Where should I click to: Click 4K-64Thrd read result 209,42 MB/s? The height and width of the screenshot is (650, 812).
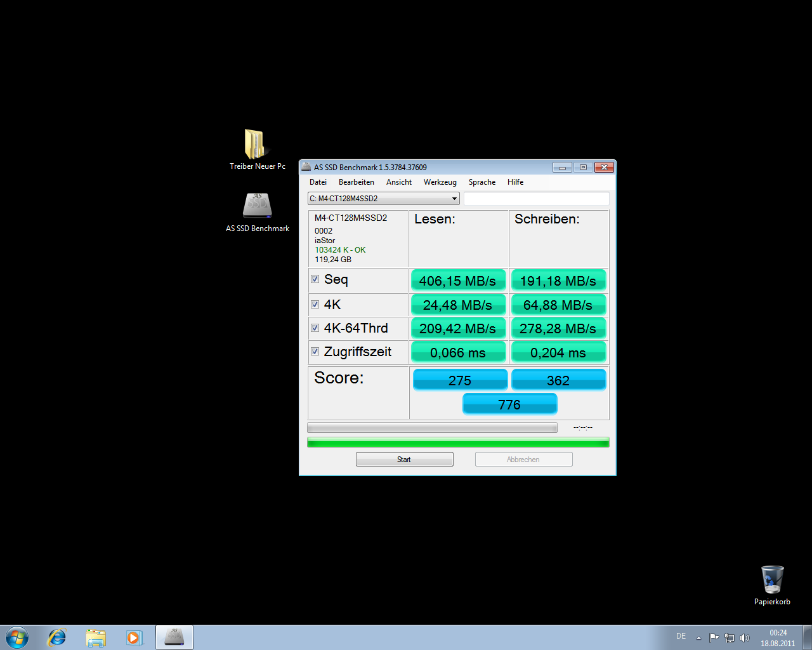(x=458, y=328)
